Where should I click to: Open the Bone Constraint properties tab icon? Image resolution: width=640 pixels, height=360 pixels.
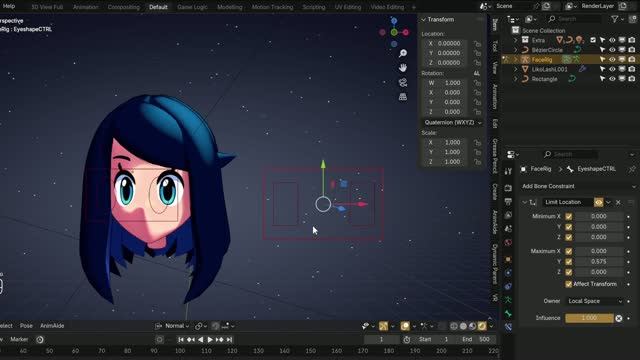point(508,327)
